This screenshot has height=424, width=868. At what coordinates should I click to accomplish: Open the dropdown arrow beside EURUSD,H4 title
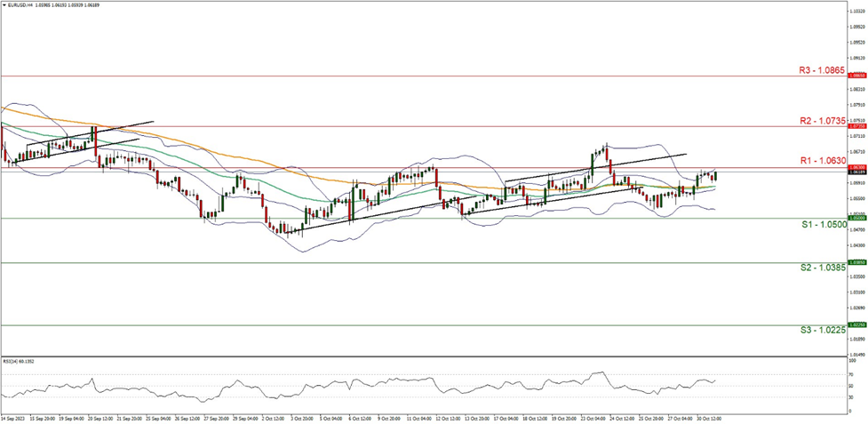(4, 4)
